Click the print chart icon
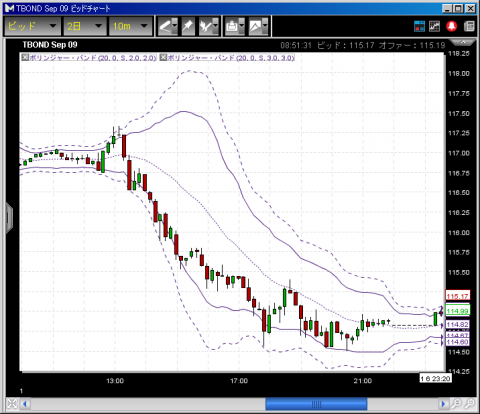Viewport: 480px width, 414px height. coord(231,26)
